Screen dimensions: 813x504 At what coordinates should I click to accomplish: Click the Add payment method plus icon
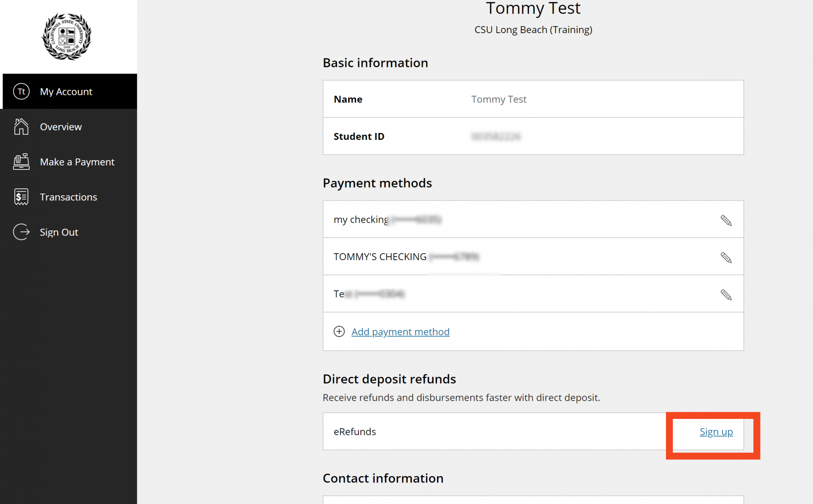[339, 332]
